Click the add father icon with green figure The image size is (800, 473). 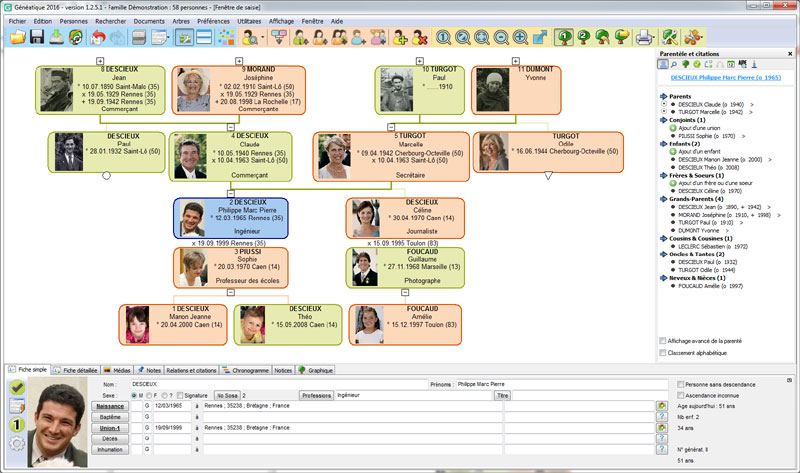coord(301,37)
